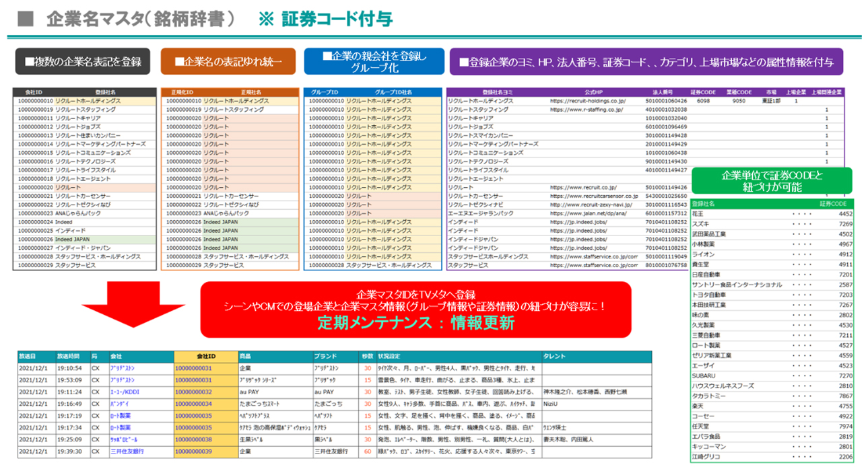The image size is (868, 471).
Task: Click the 放送時間 column header
Action: tap(69, 356)
